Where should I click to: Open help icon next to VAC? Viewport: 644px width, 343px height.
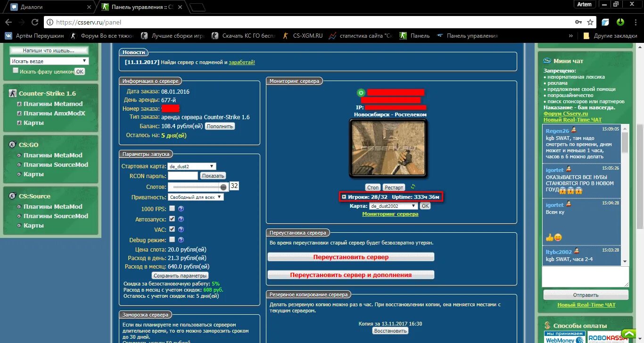click(x=181, y=229)
